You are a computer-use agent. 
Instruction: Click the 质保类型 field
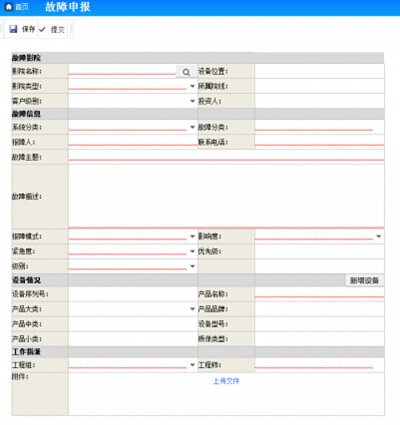(x=319, y=339)
